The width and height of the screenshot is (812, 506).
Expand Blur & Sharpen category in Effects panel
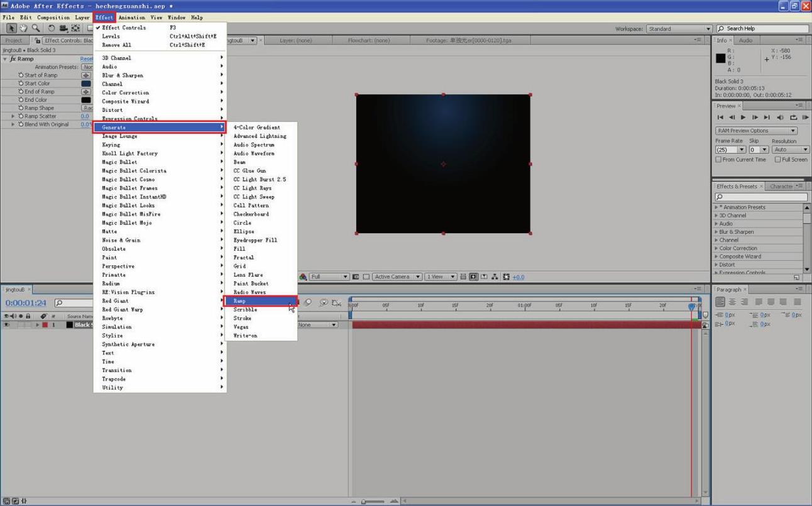tap(716, 232)
